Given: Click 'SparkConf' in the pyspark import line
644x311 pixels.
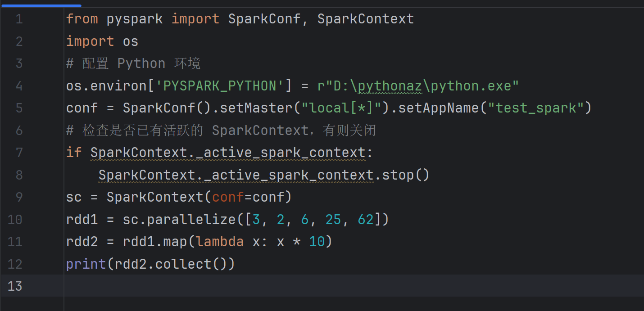Looking at the screenshot, I should pos(264,19).
